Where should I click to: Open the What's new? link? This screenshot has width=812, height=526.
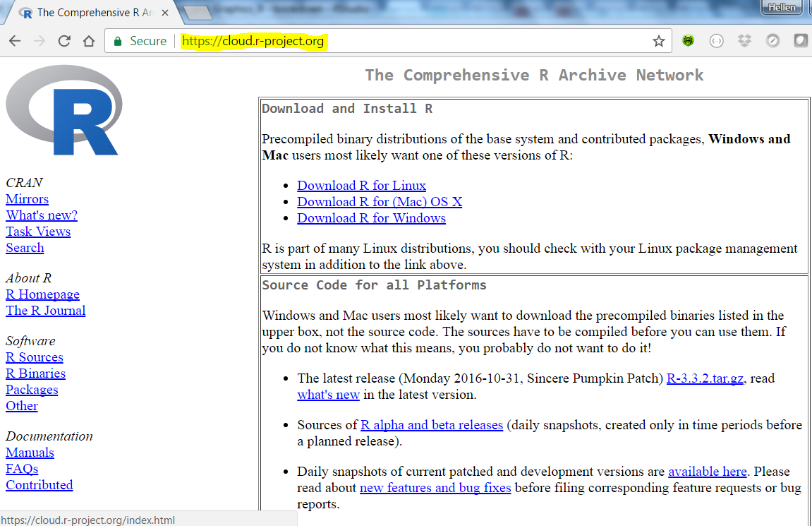(x=42, y=215)
